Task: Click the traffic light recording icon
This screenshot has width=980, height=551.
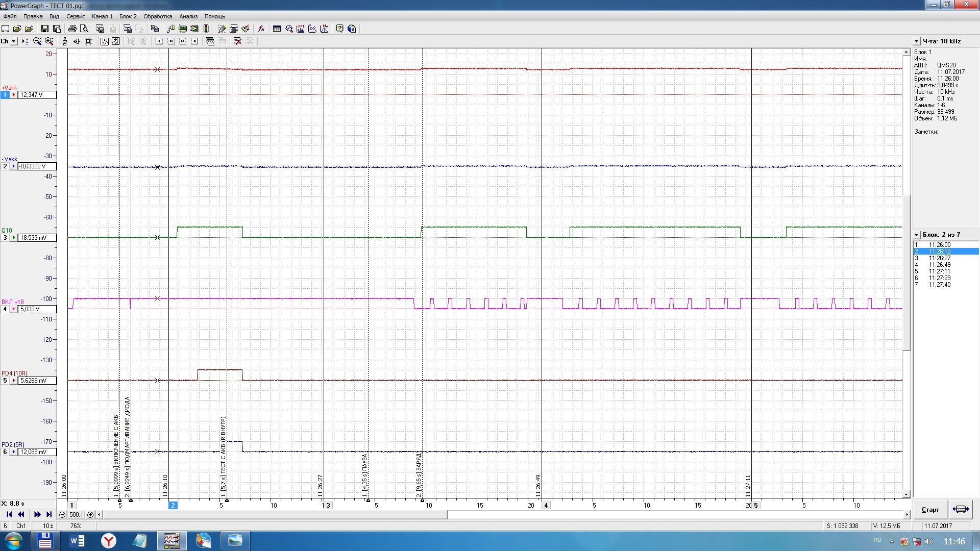Action: tap(206, 29)
